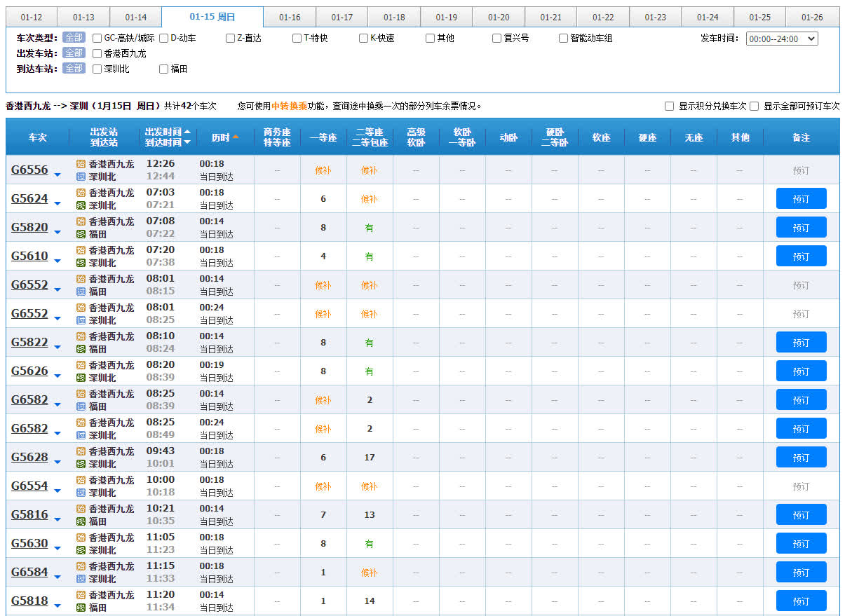Click the 终 terminus icon in the G5820 row
The width and height of the screenshot is (852, 616).
click(81, 234)
